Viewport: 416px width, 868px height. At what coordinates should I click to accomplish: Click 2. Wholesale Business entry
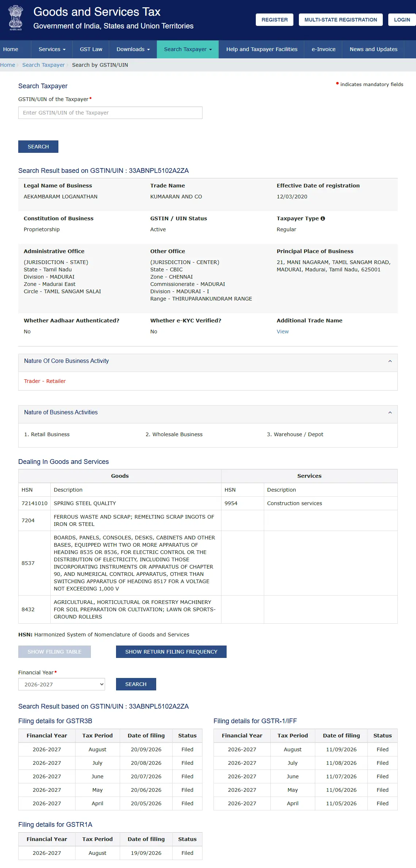tap(174, 434)
